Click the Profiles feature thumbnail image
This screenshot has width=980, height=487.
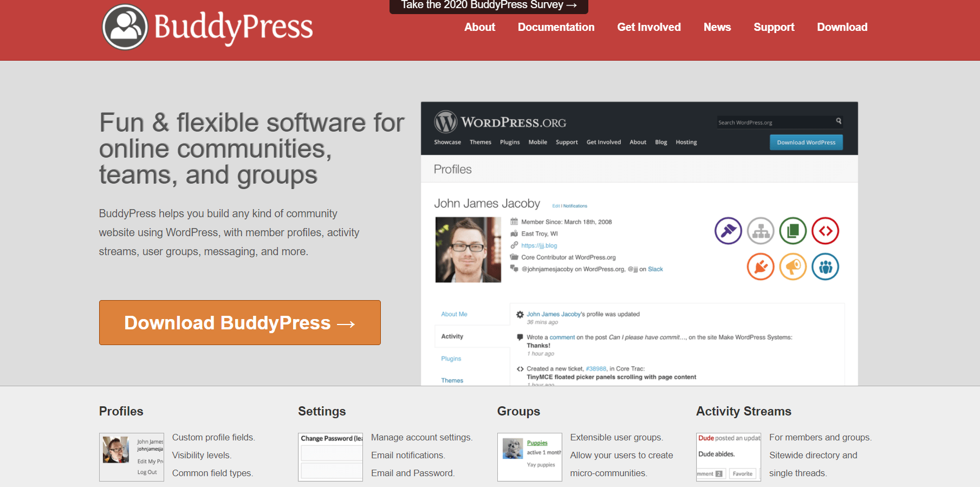click(x=132, y=457)
